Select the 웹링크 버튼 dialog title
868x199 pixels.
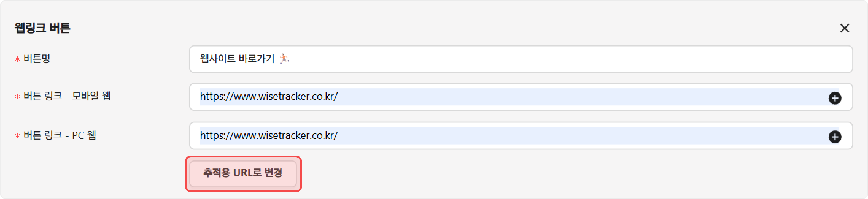click(x=42, y=28)
